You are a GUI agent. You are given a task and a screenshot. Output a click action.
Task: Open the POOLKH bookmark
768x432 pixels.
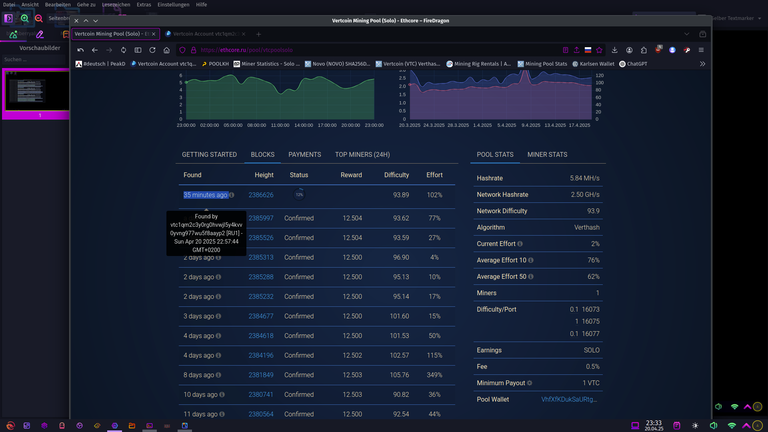215,64
